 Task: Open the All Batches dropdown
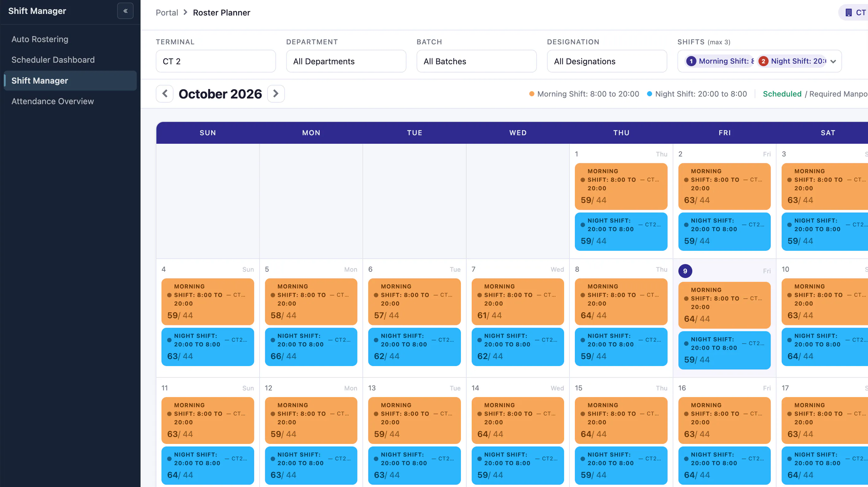tap(476, 61)
